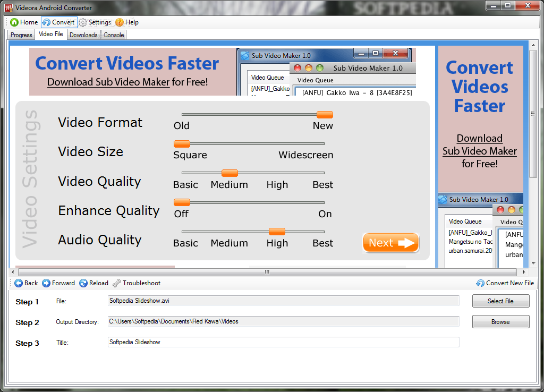This screenshot has height=392, width=544.
Task: Click the Enhance Quality slider handle
Action: pos(182,202)
